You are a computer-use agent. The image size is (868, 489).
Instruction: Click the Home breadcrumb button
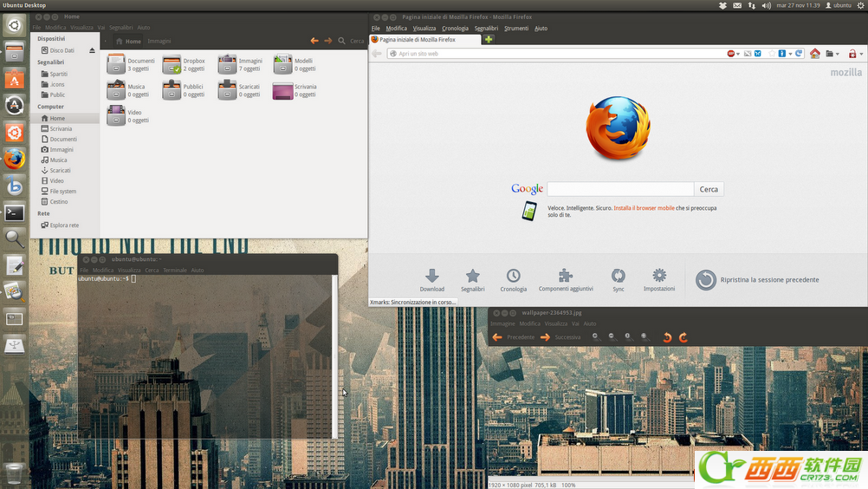pyautogui.click(x=129, y=41)
